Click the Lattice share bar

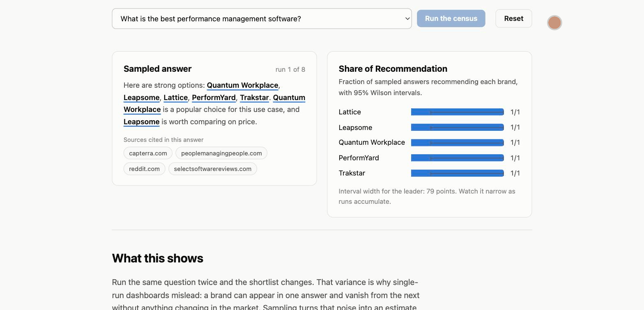pyautogui.click(x=458, y=112)
